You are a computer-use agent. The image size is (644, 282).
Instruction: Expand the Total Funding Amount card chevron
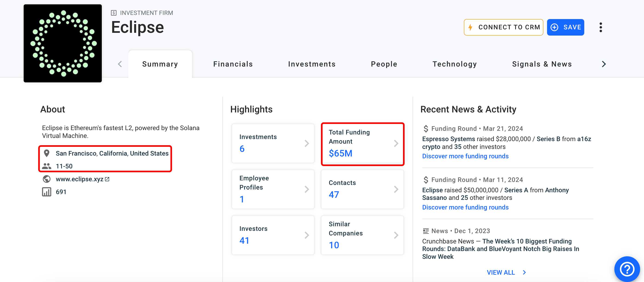[396, 143]
